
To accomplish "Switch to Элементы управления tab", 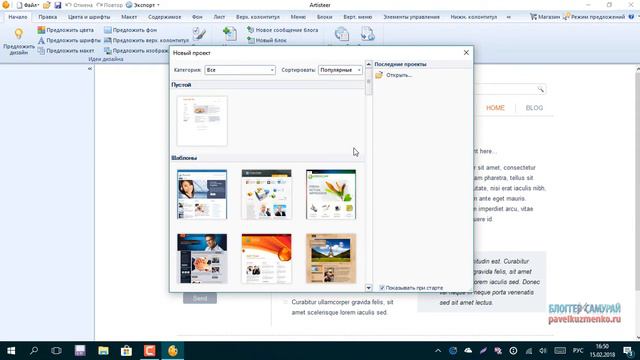I will pos(411,17).
